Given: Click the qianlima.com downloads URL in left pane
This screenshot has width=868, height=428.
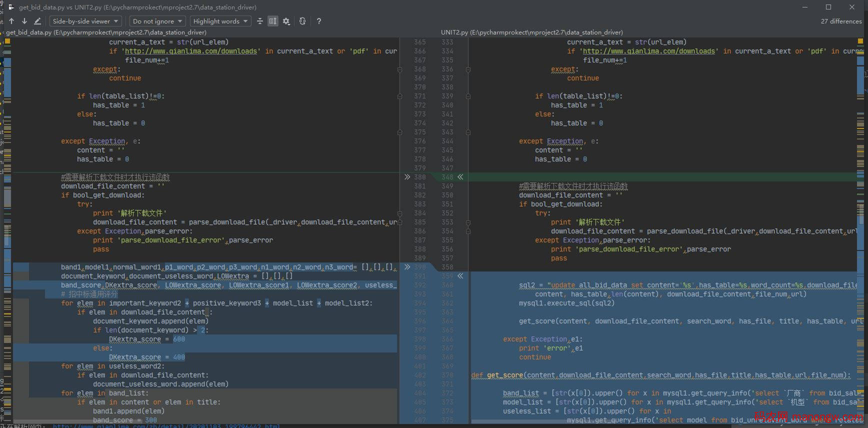Looking at the screenshot, I should coord(191,51).
